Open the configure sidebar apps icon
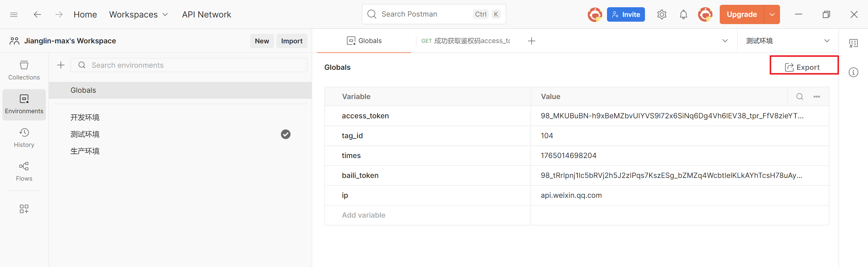This screenshot has width=868, height=267. (x=24, y=209)
